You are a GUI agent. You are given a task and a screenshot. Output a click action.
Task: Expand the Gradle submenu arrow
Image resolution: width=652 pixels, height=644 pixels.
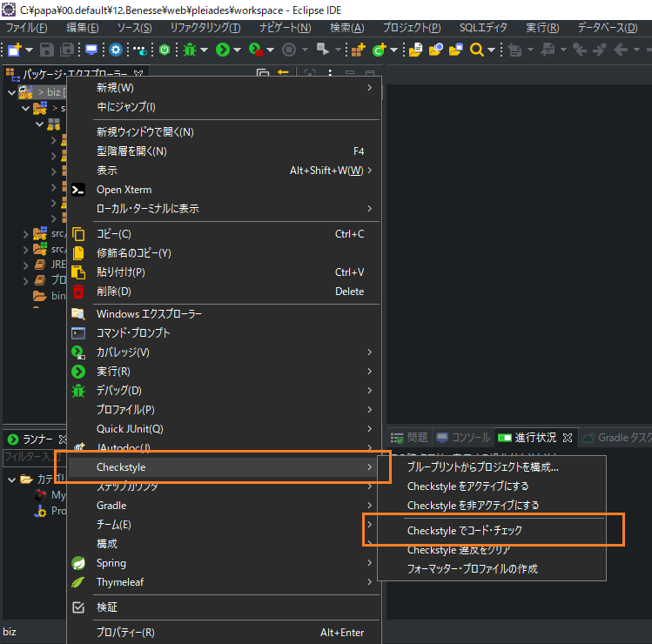(x=370, y=505)
